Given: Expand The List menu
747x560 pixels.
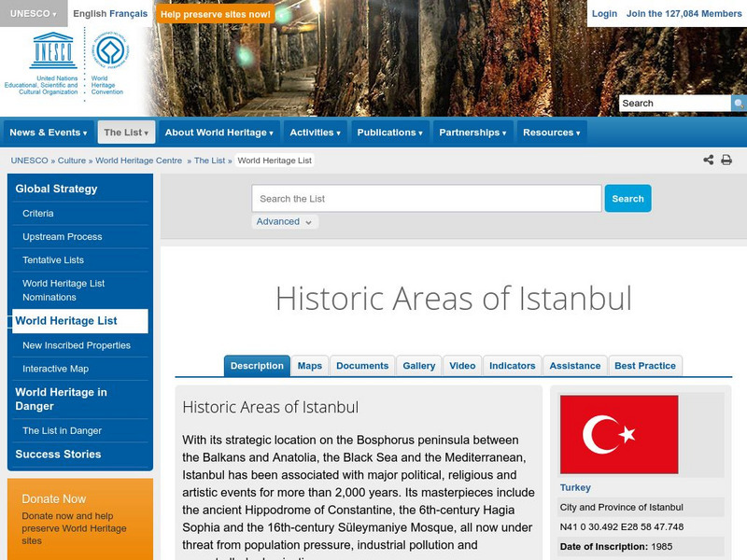Looking at the screenshot, I should 126,133.
